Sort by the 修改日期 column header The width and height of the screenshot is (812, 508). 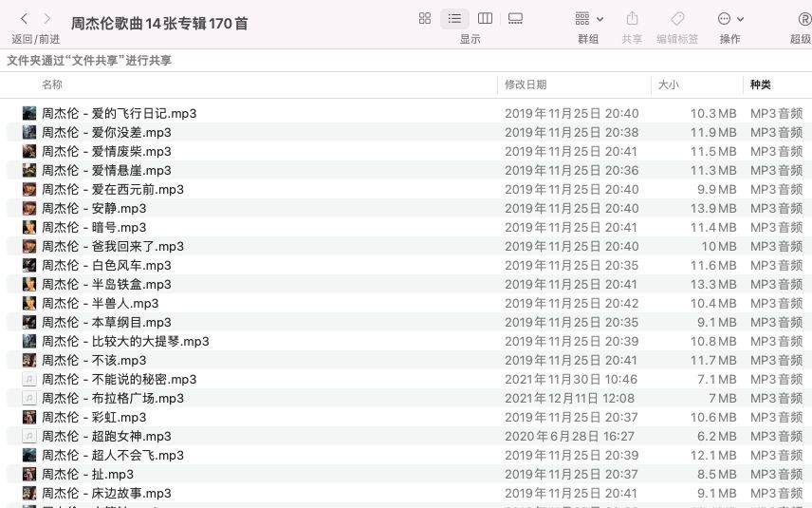[526, 85]
